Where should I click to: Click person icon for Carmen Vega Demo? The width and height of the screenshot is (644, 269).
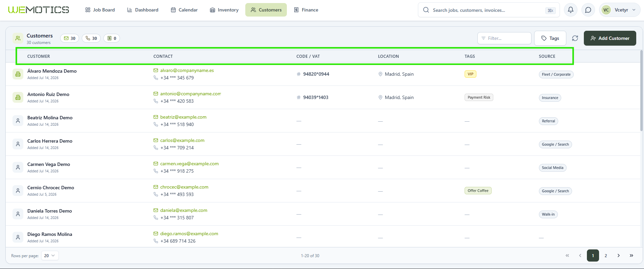coord(18,167)
